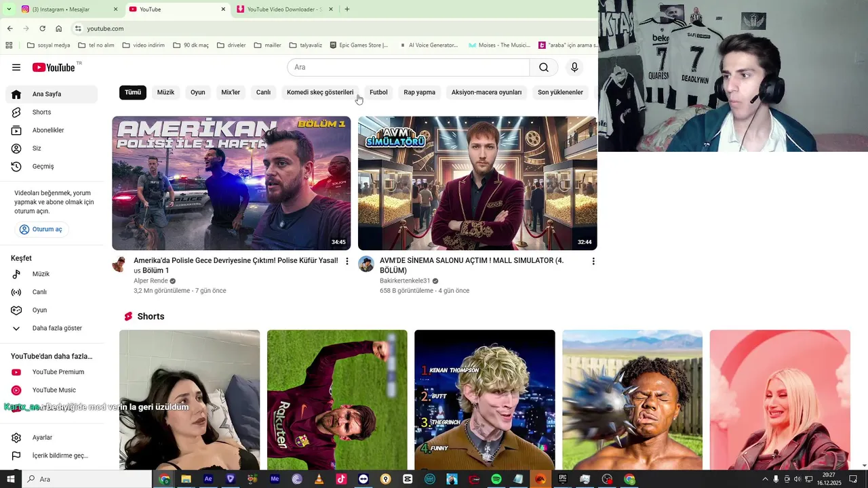Select the Müzik filter chip

165,92
